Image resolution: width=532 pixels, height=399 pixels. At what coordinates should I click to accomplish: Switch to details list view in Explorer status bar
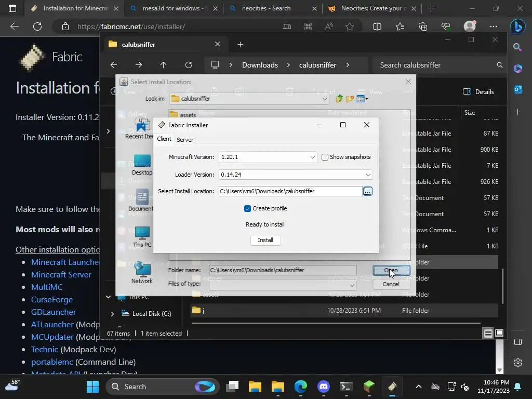pyautogui.click(x=488, y=334)
